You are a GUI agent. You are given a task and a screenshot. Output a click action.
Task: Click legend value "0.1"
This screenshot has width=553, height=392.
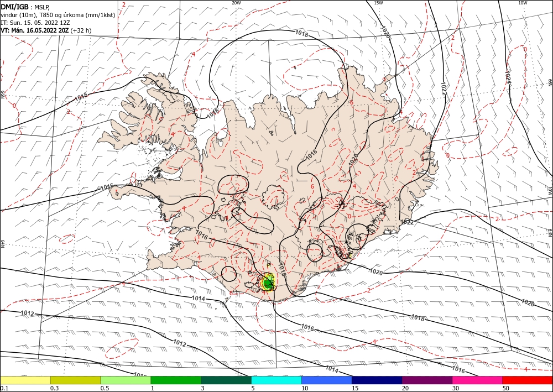(x=4, y=388)
